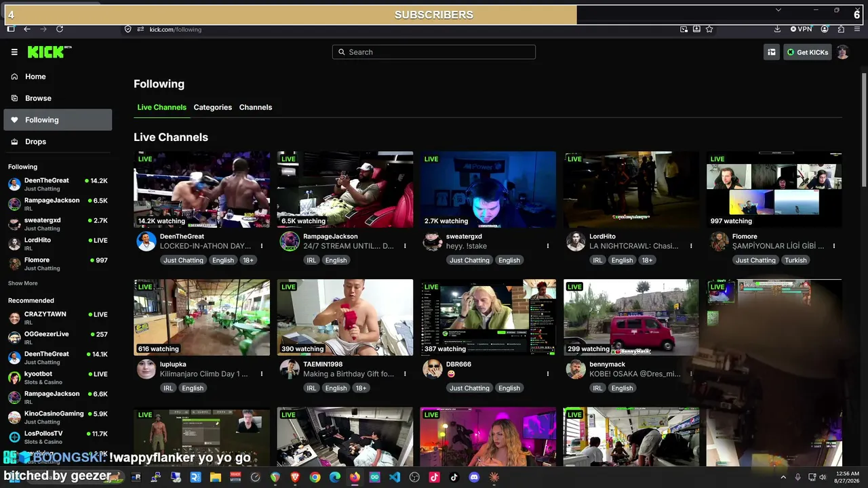Image resolution: width=868 pixels, height=488 pixels.
Task: Open Google Chrome from the taskbar
Action: [315, 477]
